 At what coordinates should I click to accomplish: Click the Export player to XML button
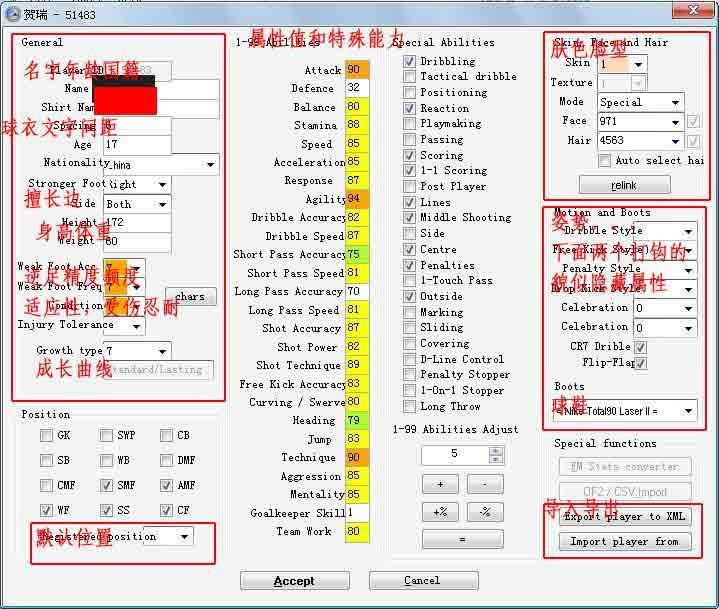pos(623,517)
